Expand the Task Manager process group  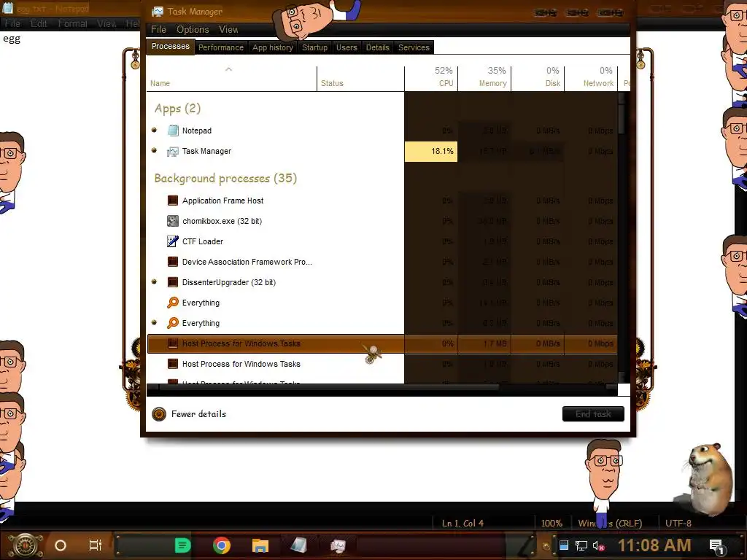point(154,150)
